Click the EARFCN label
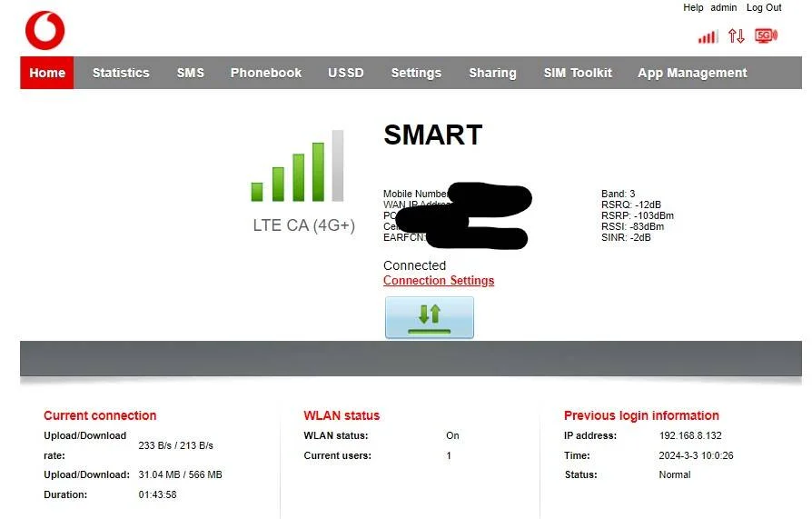The width and height of the screenshot is (812, 519). coord(405,237)
